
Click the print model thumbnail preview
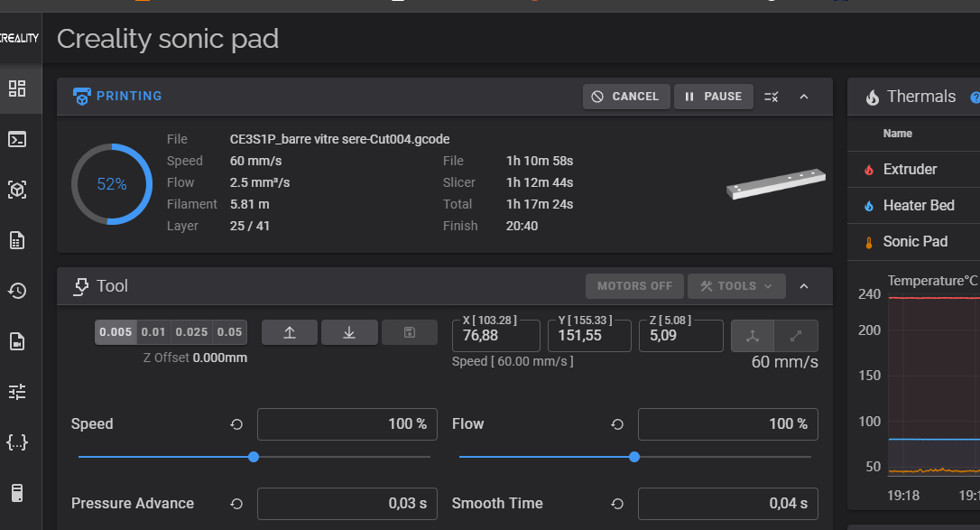(776, 184)
